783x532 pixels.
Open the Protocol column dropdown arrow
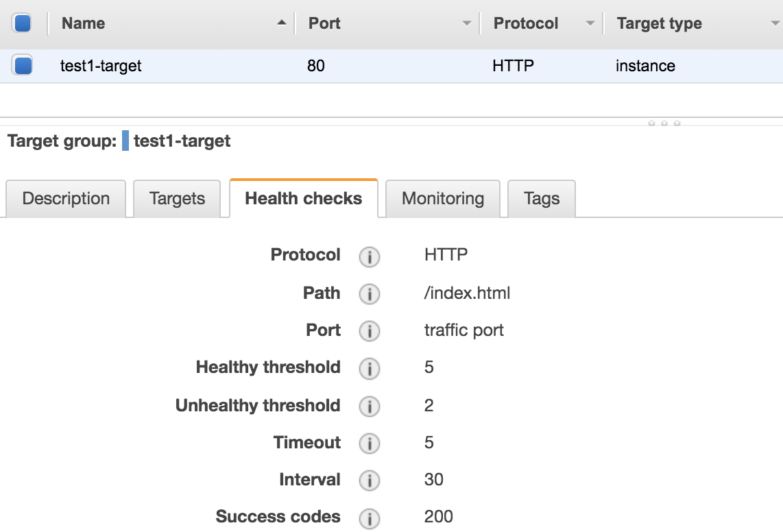click(x=590, y=23)
